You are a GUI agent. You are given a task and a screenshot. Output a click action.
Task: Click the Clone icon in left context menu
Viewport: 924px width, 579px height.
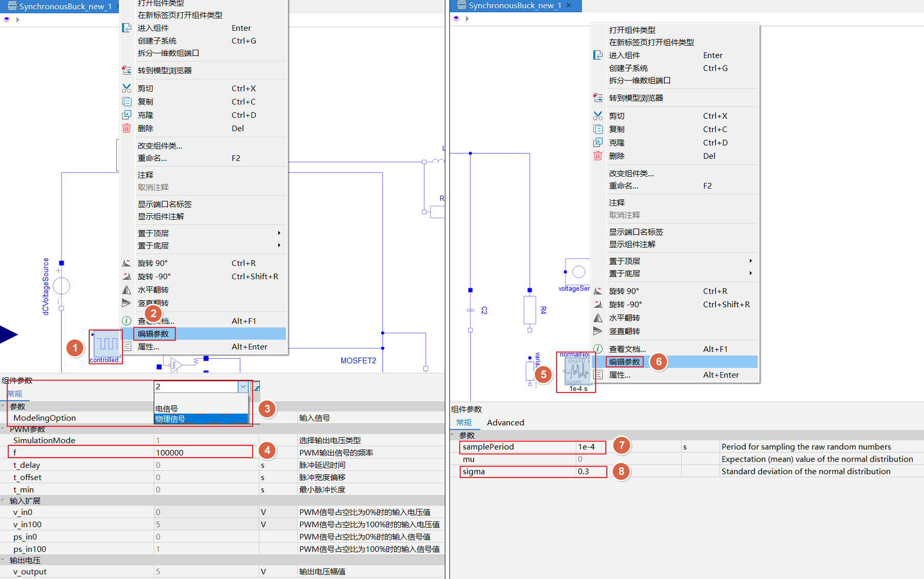(127, 115)
